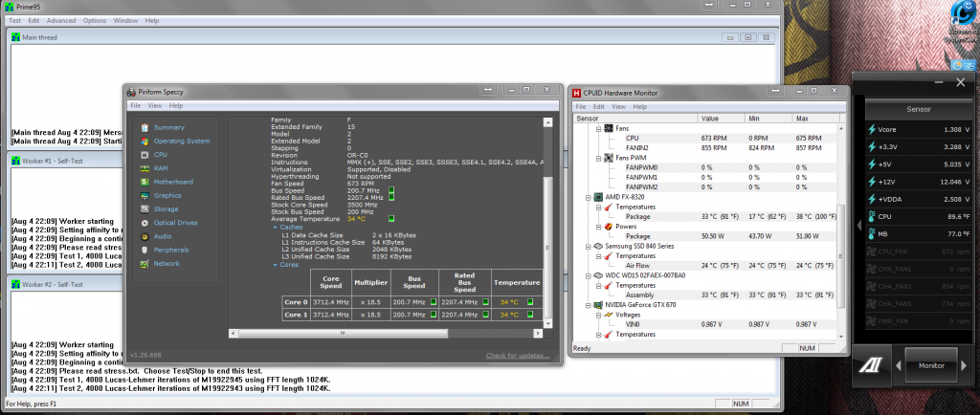Select the RAM icon in Speccy sidebar
Image resolution: width=980 pixels, height=415 pixels.
click(x=145, y=167)
